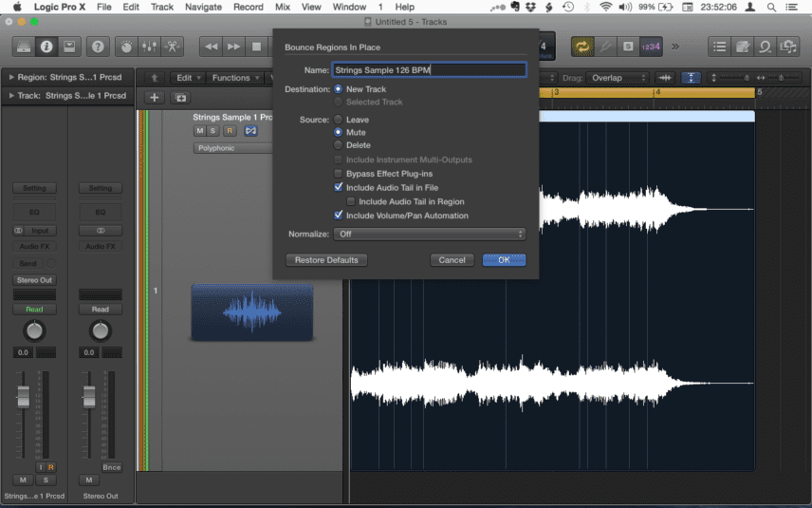Screen dimensions: 812x508
Task: Toggle the auto vertical zoom icon
Action: pyautogui.click(x=691, y=78)
